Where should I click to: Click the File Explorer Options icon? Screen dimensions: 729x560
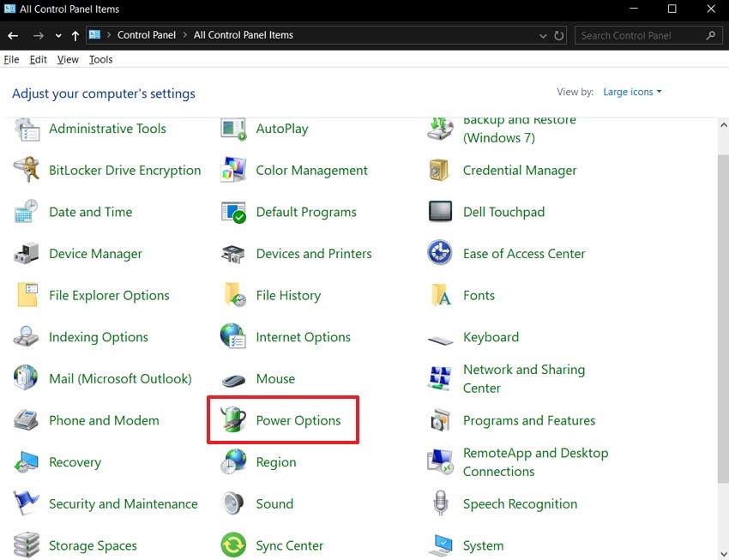pos(27,295)
